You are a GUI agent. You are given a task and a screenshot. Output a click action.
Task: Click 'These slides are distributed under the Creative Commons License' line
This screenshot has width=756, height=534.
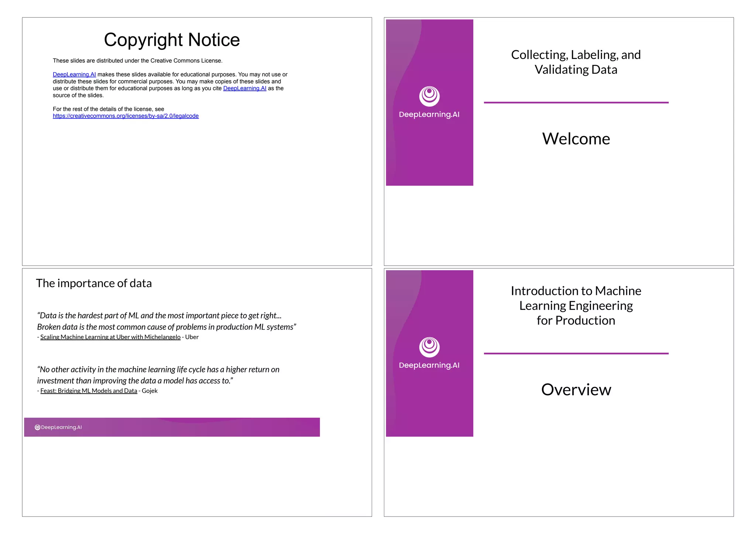click(138, 61)
